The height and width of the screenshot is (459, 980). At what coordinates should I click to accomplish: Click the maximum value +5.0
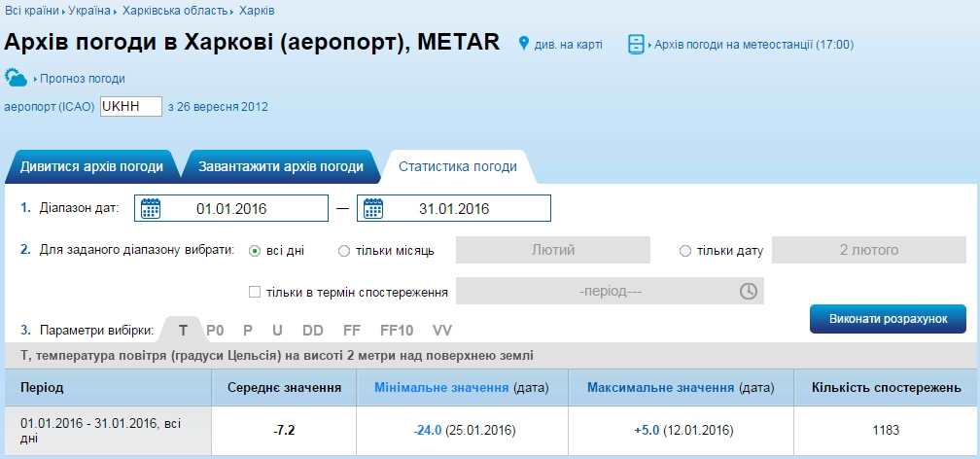647,430
